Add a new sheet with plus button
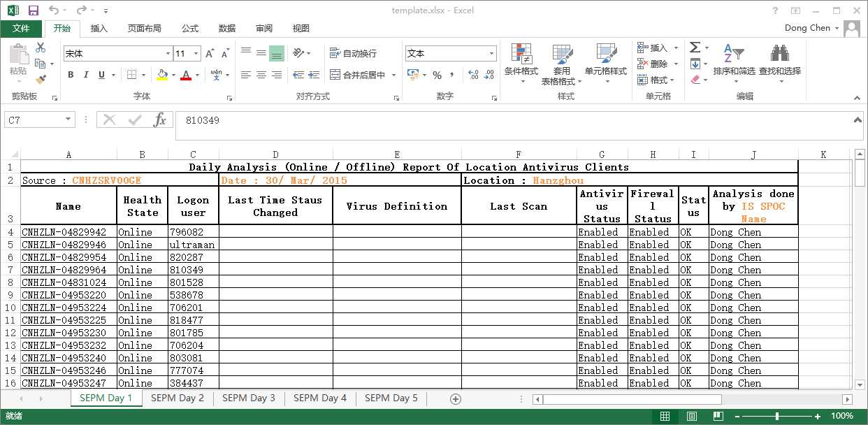The height and width of the screenshot is (425, 868). click(x=456, y=398)
